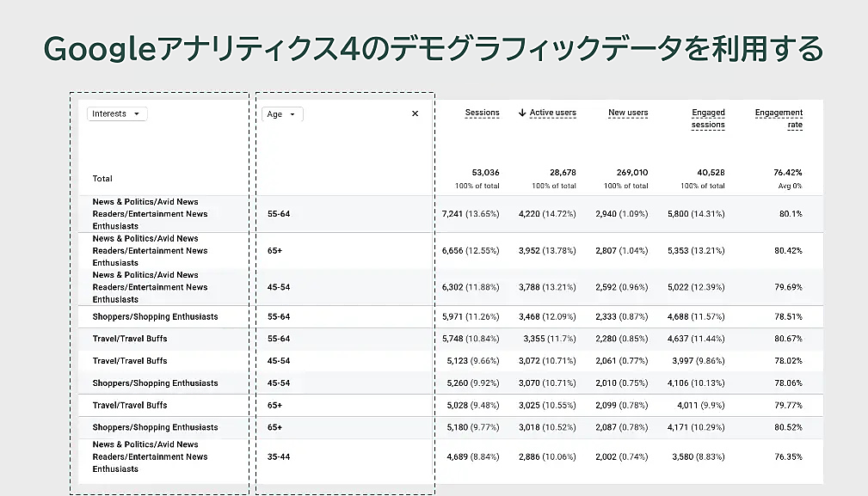868x496 pixels.
Task: Select Shoppers/Shopping Enthusiasts row with age 45-54
Action: click(x=451, y=383)
